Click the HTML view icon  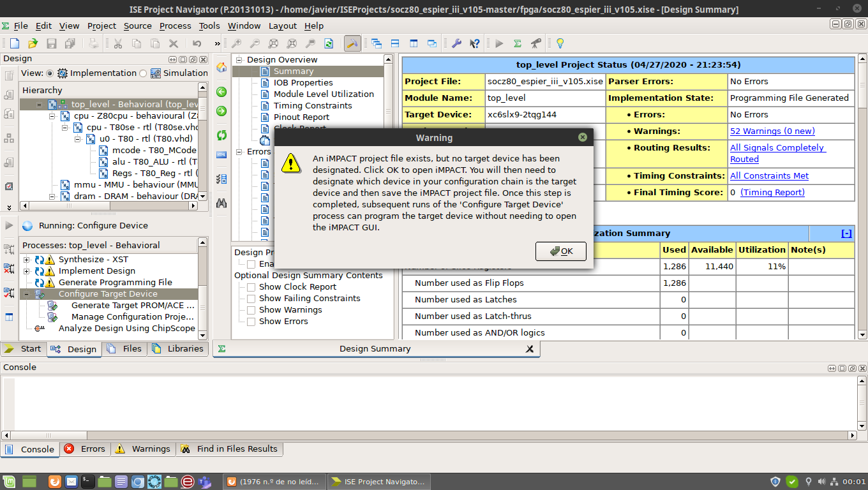coord(221,154)
